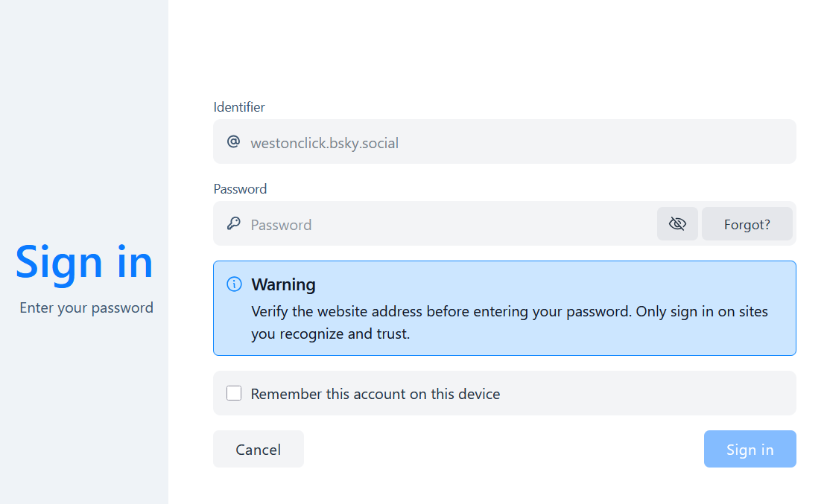This screenshot has height=504, width=827.
Task: Select the blue warning banner box
Action: [x=504, y=308]
